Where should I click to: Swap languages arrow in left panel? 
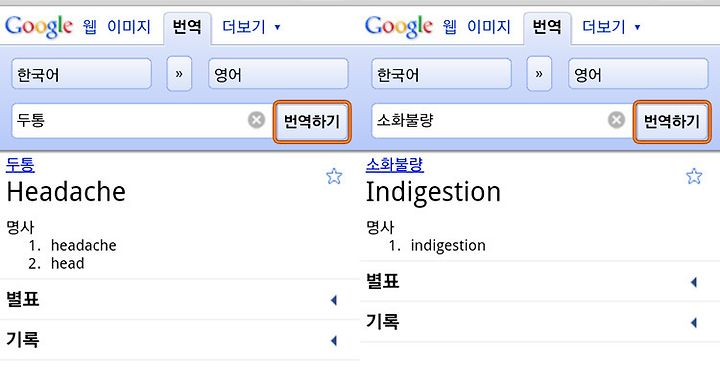[x=179, y=74]
